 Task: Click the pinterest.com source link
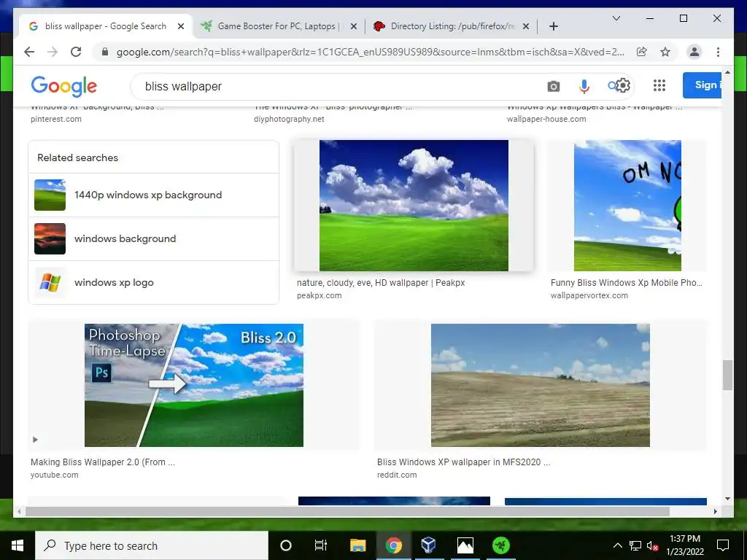[55, 119]
